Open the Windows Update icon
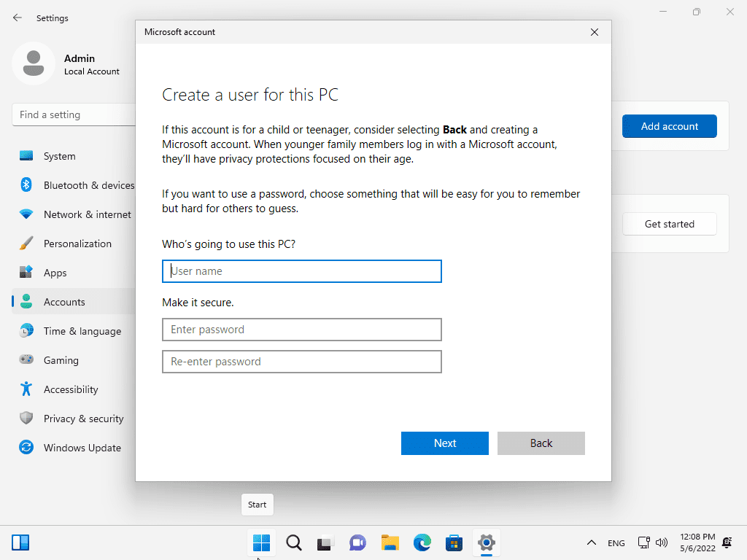747x560 pixels. pos(26,448)
